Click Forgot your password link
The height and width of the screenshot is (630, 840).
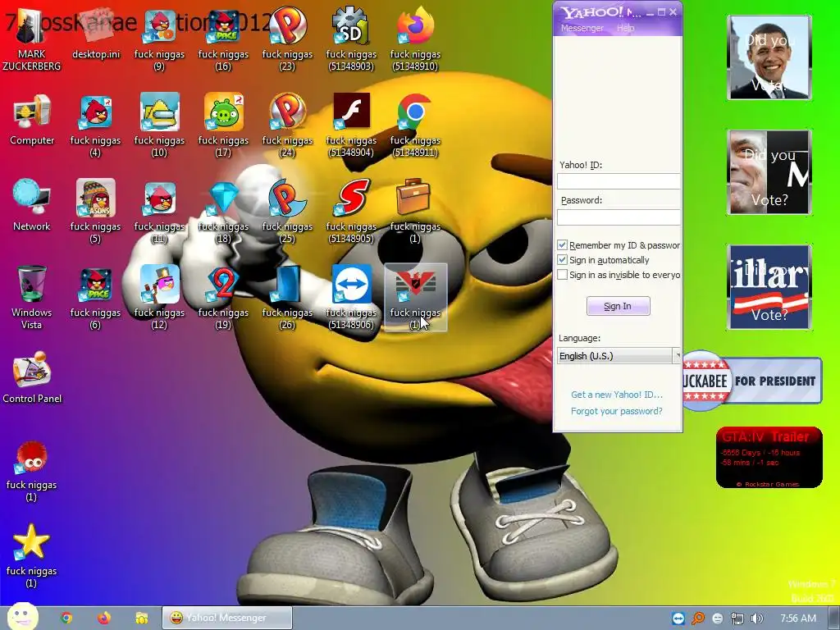[616, 411]
